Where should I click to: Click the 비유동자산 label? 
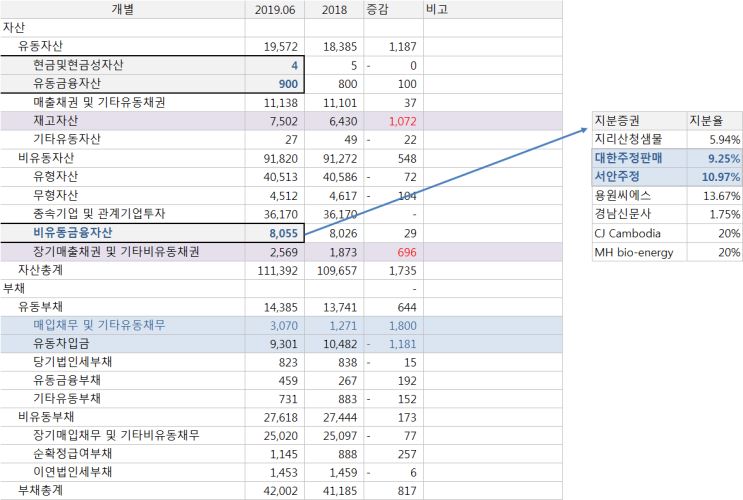(46, 158)
